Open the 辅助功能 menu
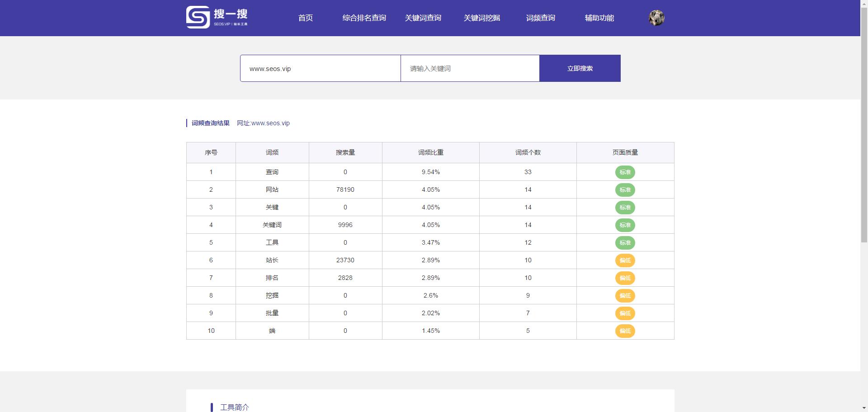This screenshot has width=868, height=412. pos(599,18)
